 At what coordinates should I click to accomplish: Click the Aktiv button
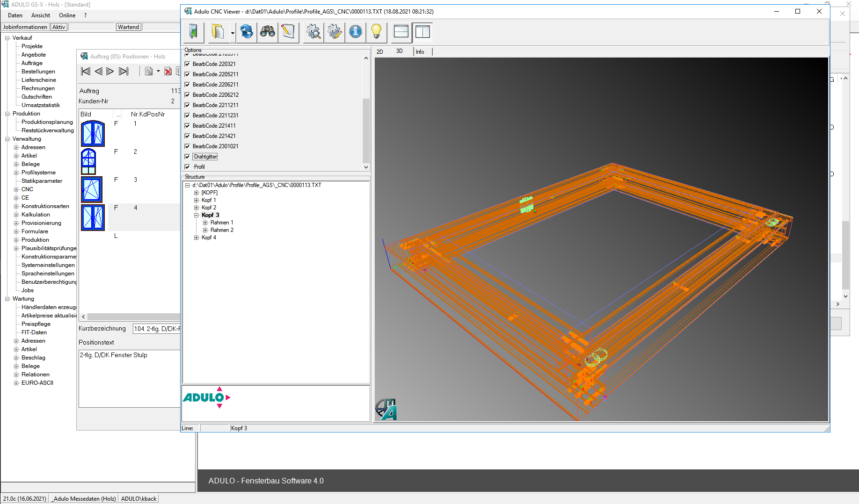point(58,27)
